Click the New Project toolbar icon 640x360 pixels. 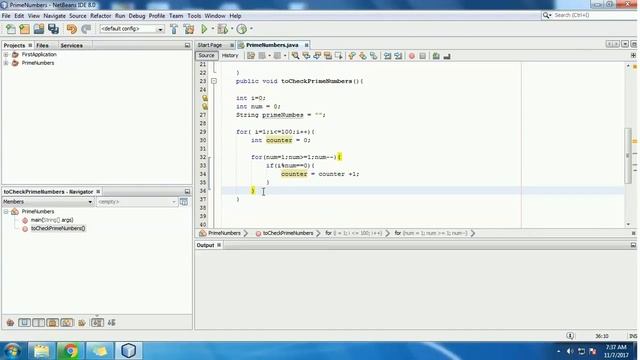[24, 29]
